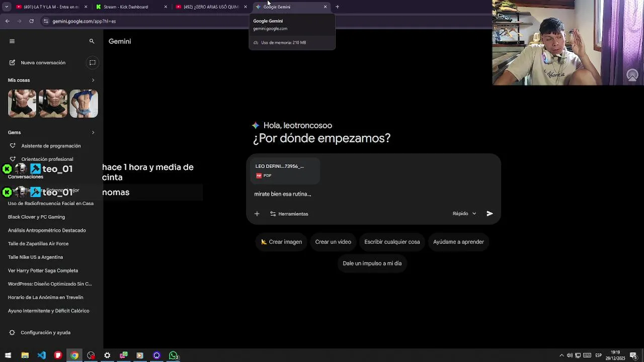The height and width of the screenshot is (362, 644).
Task: Open the Rápido model selector dropdown
Action: (x=464, y=214)
